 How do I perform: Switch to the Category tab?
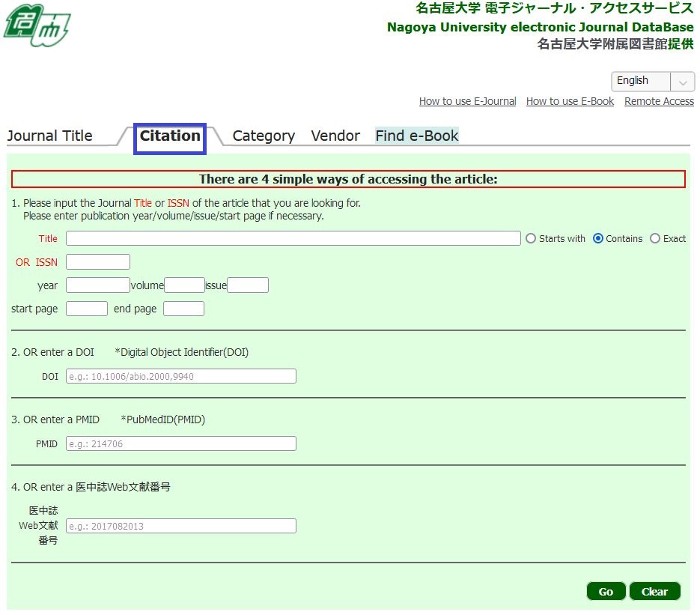[x=264, y=136]
